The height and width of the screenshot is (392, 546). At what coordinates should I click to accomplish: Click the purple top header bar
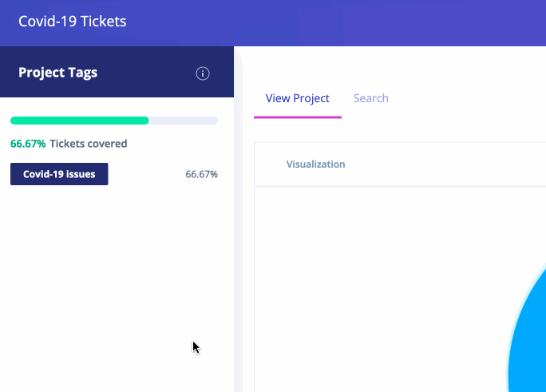tap(335, 22)
